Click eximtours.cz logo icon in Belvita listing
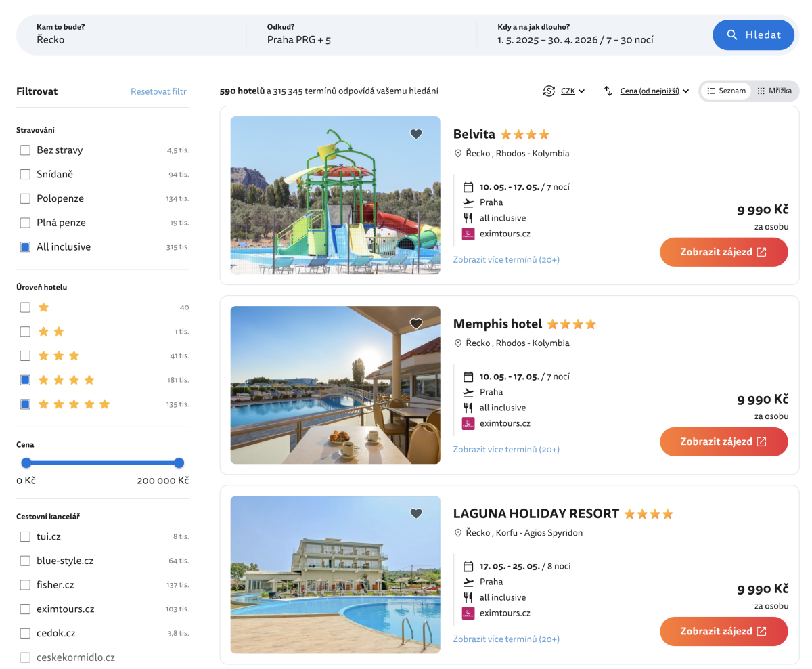 pos(468,234)
